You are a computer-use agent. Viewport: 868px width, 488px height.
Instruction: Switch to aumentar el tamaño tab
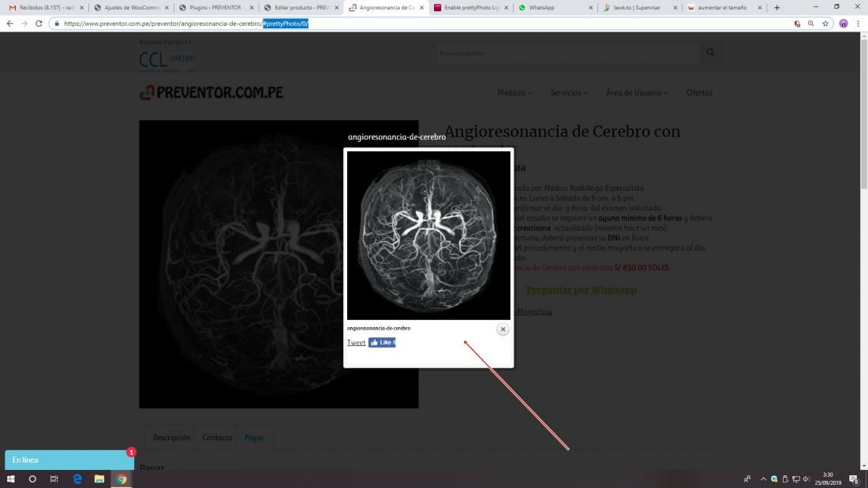724,8
